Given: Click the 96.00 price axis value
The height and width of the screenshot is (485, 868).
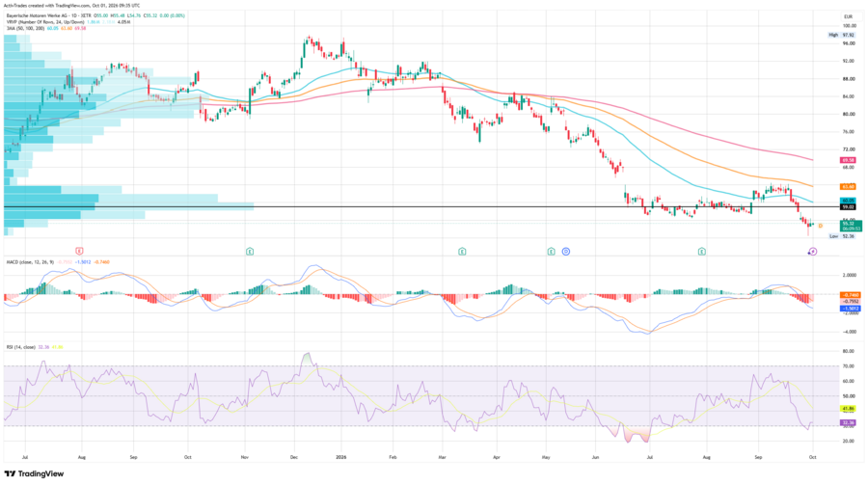Looking at the screenshot, I should coord(849,43).
